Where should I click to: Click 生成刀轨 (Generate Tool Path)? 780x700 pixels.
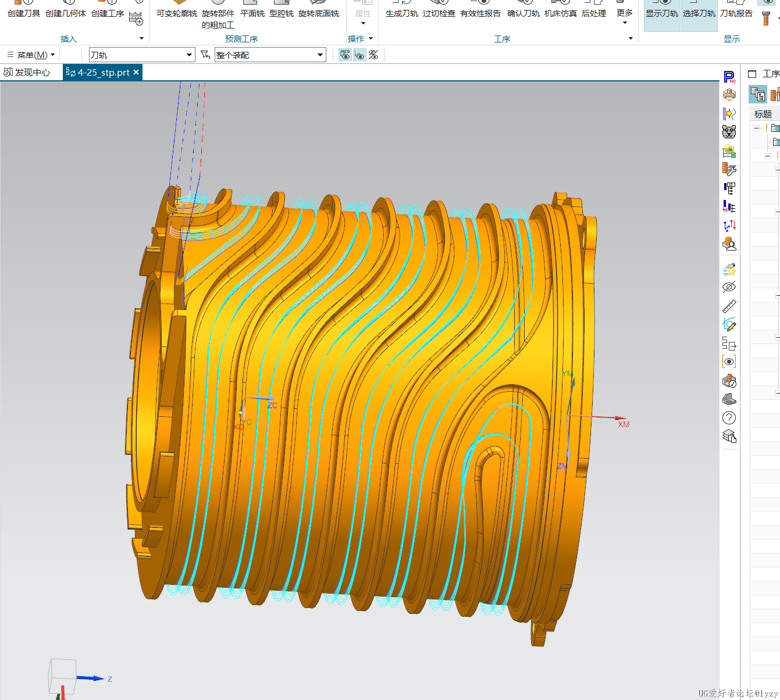tap(402, 9)
